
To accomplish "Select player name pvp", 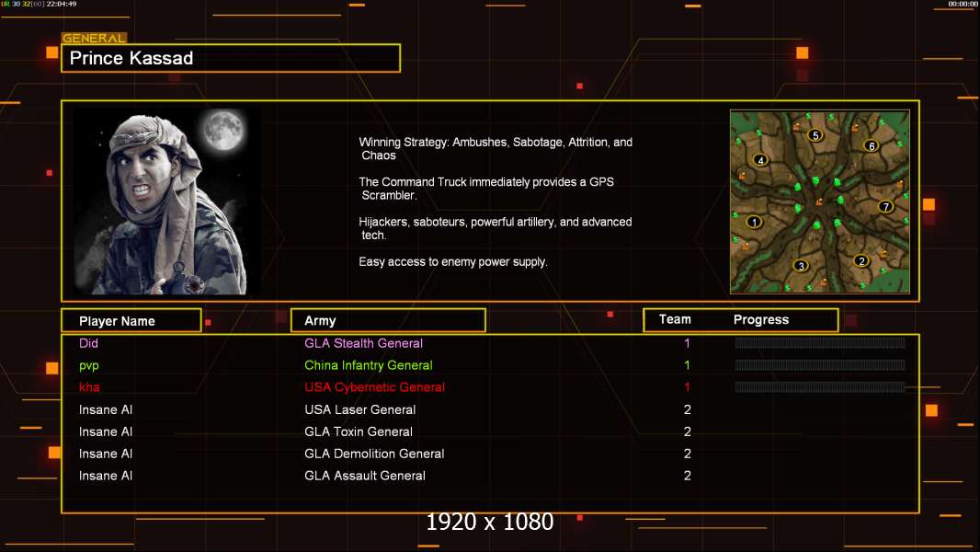I will click(89, 366).
